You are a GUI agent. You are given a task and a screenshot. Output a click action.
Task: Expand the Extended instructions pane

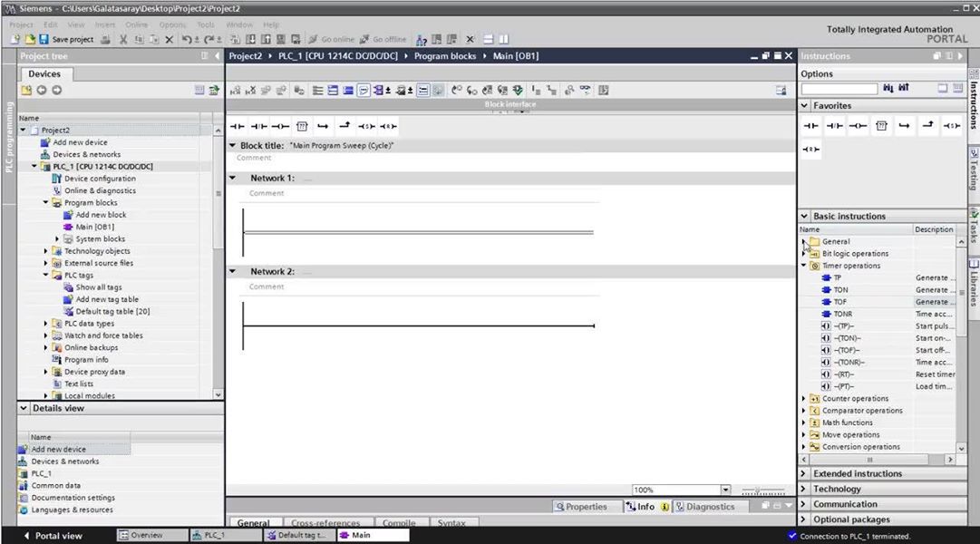tap(804, 473)
